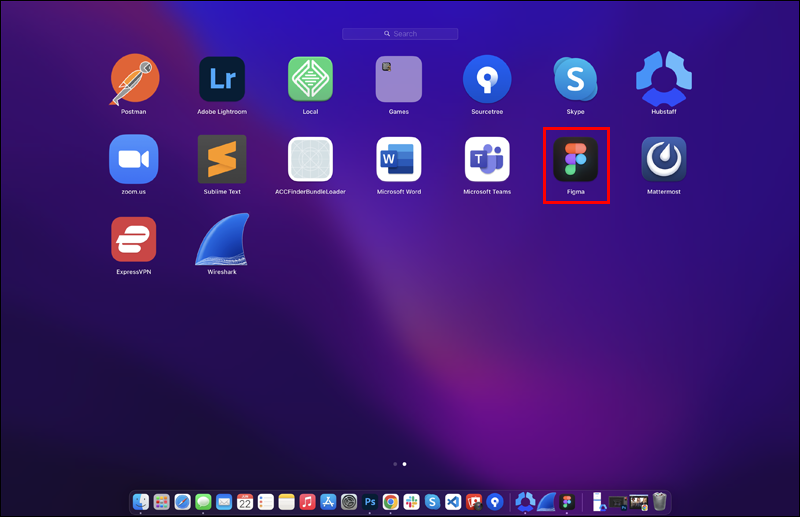Image resolution: width=800 pixels, height=517 pixels.
Task: Launch Visual Studio Code from the Dock
Action: [453, 502]
